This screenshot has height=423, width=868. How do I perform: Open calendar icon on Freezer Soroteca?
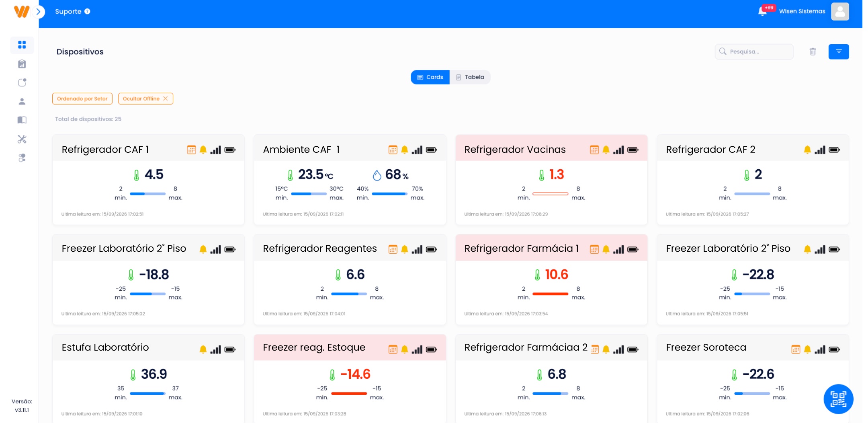point(796,349)
